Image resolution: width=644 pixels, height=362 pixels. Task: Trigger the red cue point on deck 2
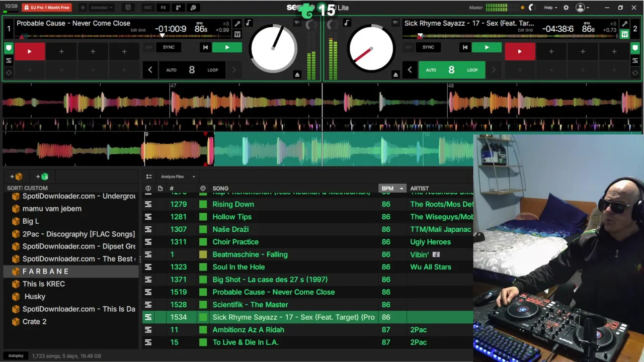click(x=520, y=51)
